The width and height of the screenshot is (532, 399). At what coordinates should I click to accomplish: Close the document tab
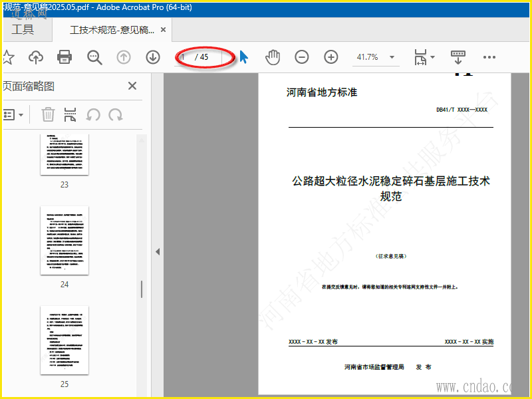click(x=163, y=30)
